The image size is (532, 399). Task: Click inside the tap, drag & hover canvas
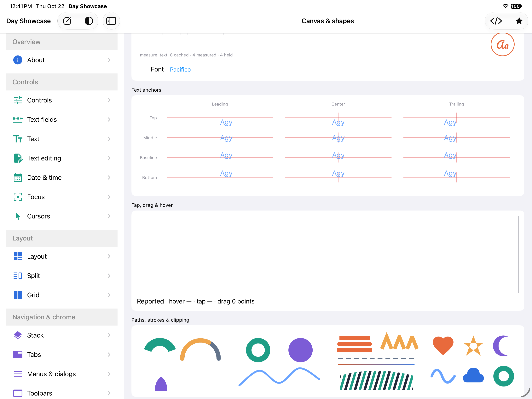point(327,254)
